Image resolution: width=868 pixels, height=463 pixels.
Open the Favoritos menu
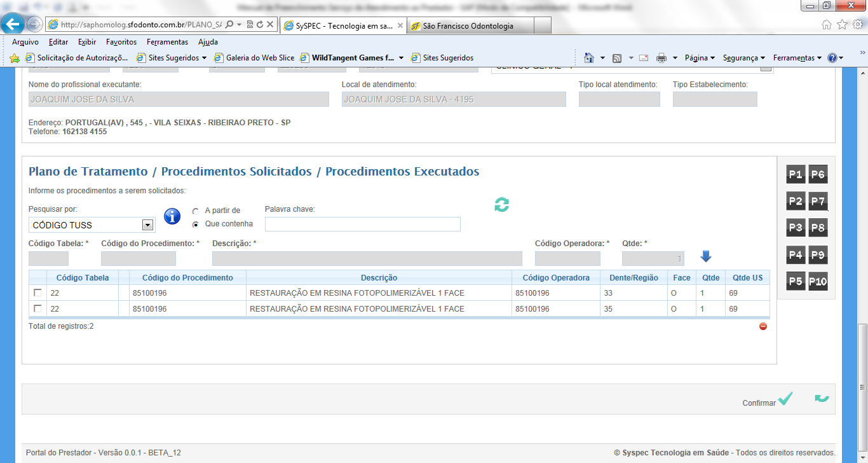(x=121, y=42)
